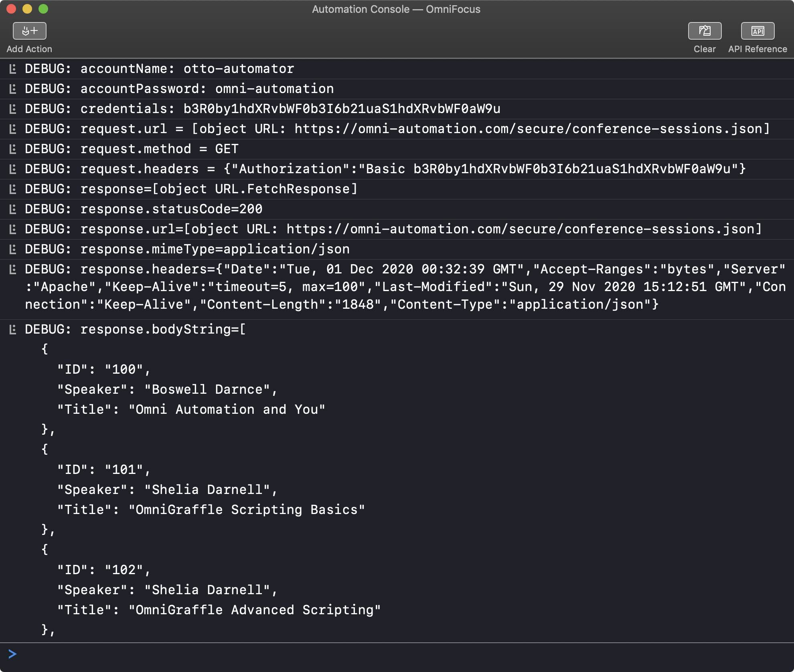Click log icon beside accountName line
This screenshot has width=794, height=672.
coord(13,69)
